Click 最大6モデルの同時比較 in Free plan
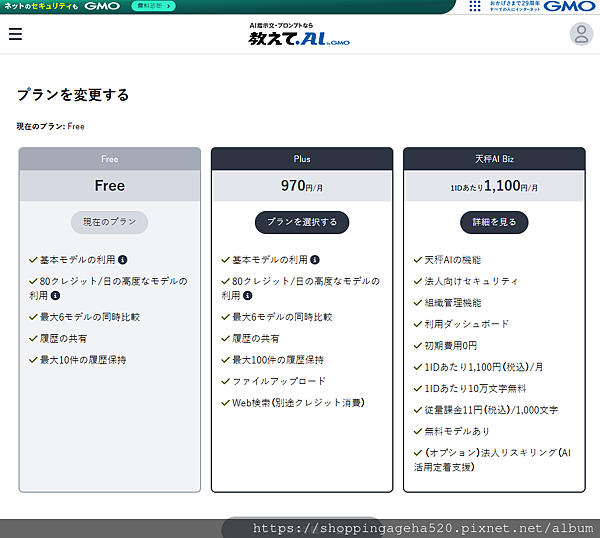 (x=90, y=317)
